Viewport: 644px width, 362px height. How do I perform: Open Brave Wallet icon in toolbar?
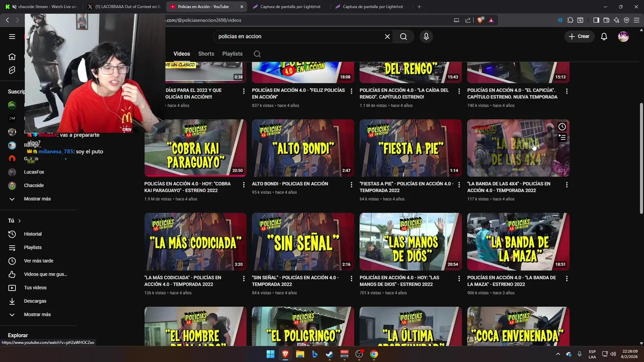point(606,20)
